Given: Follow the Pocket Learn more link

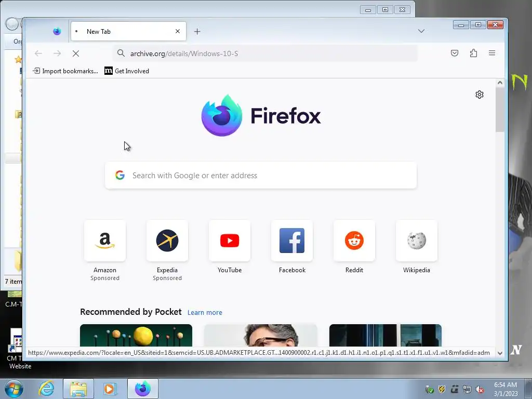Looking at the screenshot, I should click(x=205, y=312).
